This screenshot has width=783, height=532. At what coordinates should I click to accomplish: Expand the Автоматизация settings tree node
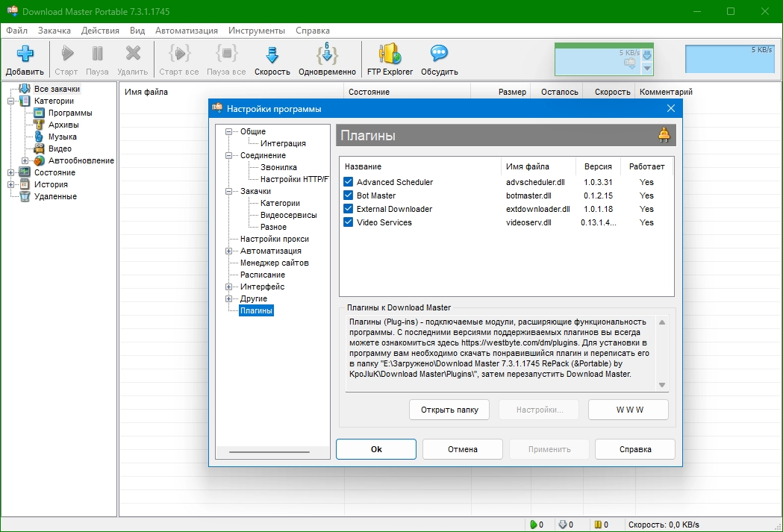point(228,251)
